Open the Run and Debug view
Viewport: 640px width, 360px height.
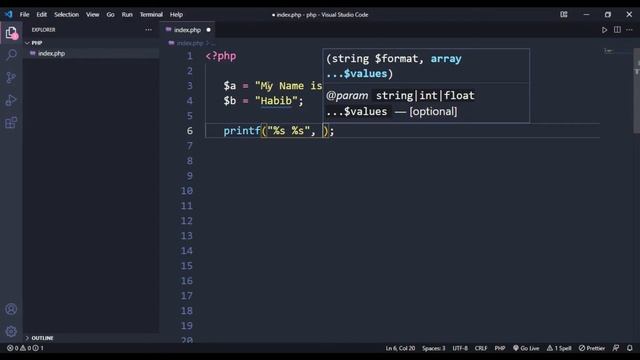pos(11,100)
